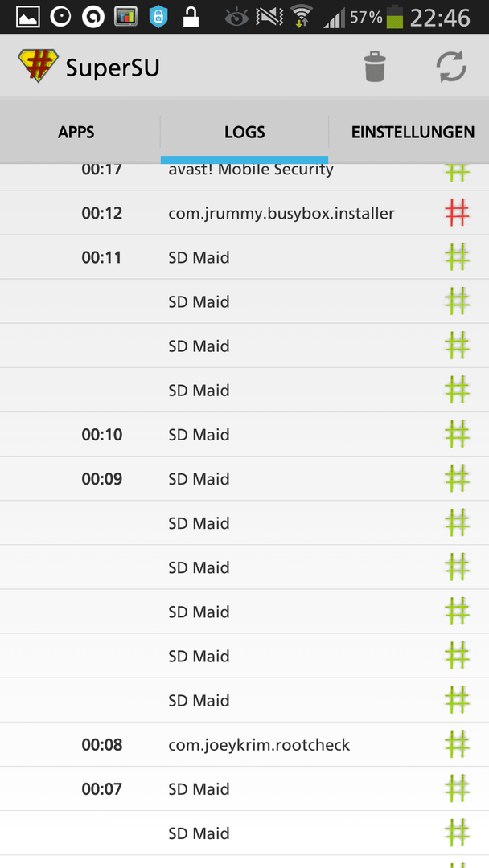Tap the SuperSU shield logo

click(38, 66)
